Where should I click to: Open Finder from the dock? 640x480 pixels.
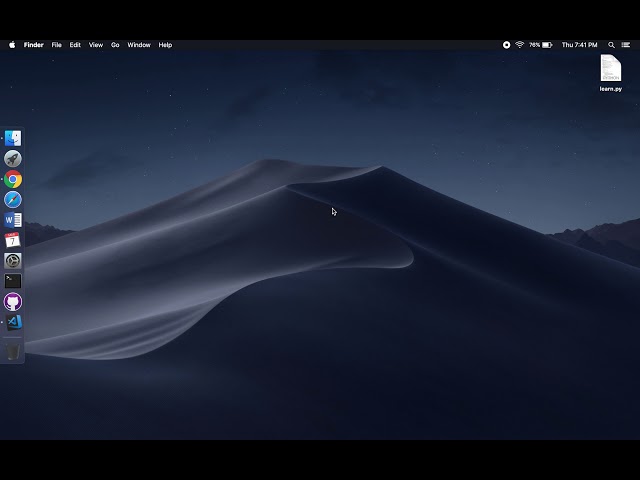[13, 138]
